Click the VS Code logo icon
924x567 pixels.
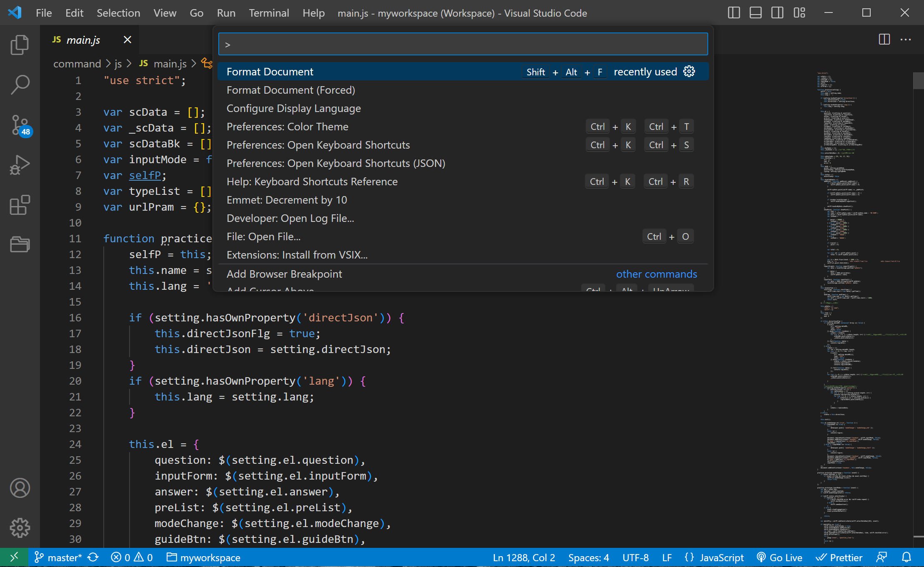(x=15, y=12)
